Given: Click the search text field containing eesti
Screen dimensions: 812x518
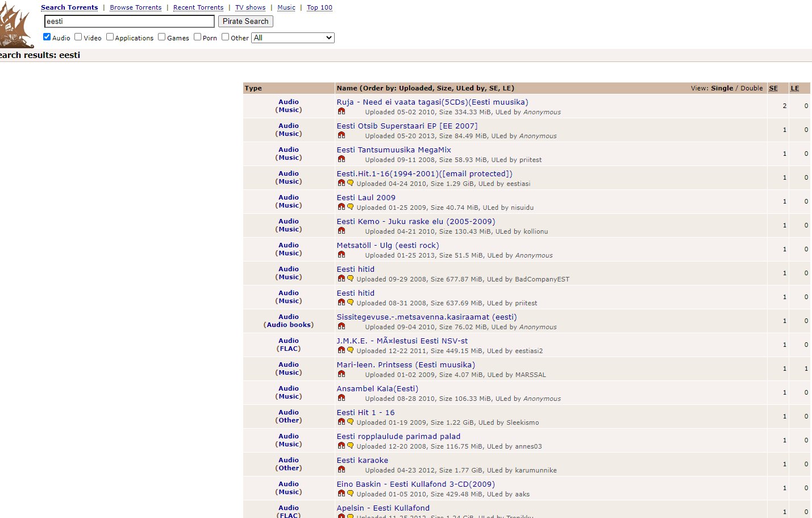Looking at the screenshot, I should point(130,21).
